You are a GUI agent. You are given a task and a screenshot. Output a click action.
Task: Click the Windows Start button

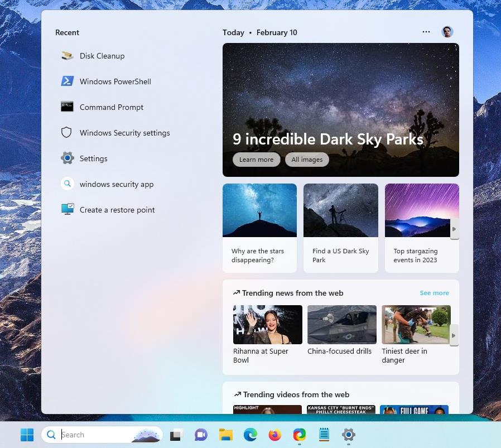pyautogui.click(x=27, y=435)
